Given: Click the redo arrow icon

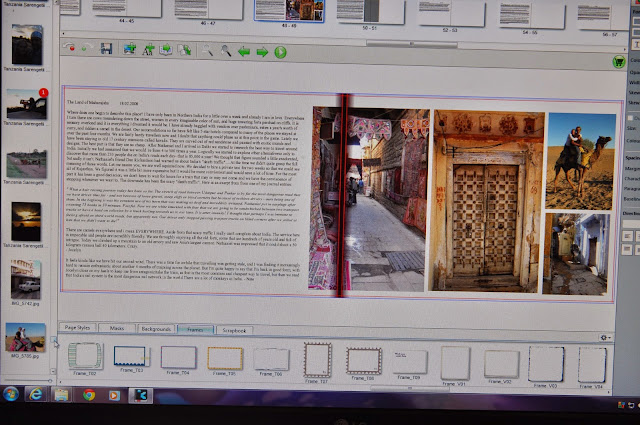Looking at the screenshot, I should 87,48.
